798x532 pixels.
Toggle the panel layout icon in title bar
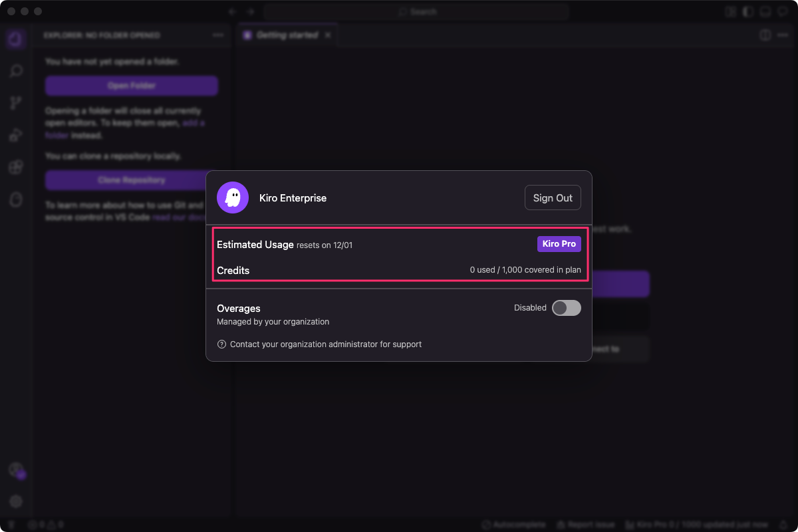click(765, 11)
